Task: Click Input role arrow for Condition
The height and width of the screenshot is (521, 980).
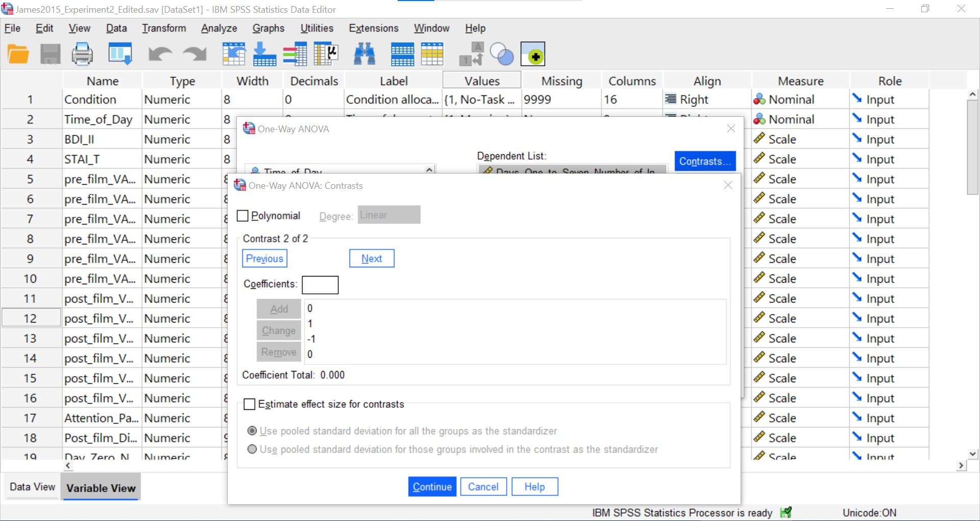Action: coord(857,98)
